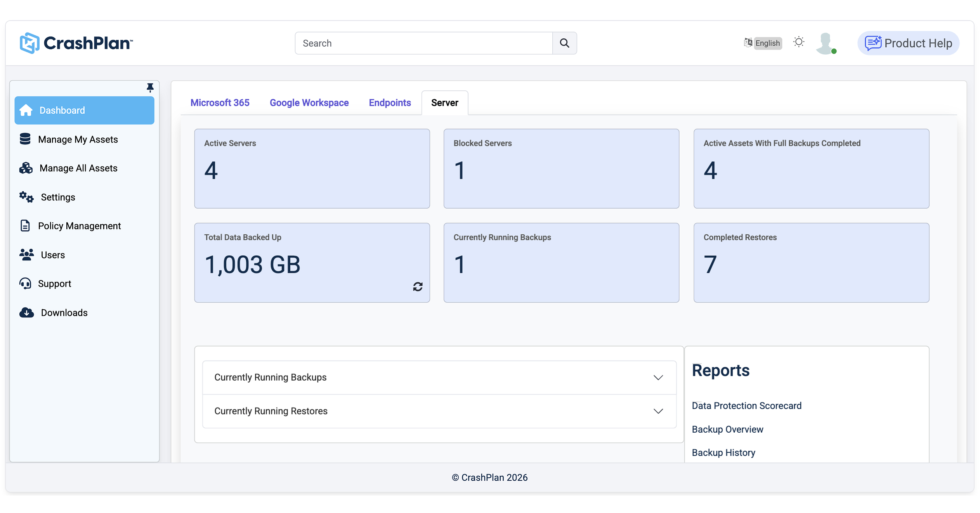Open Active Assets With Full Backups Completed card
This screenshot has width=980, height=513.
[x=811, y=169]
